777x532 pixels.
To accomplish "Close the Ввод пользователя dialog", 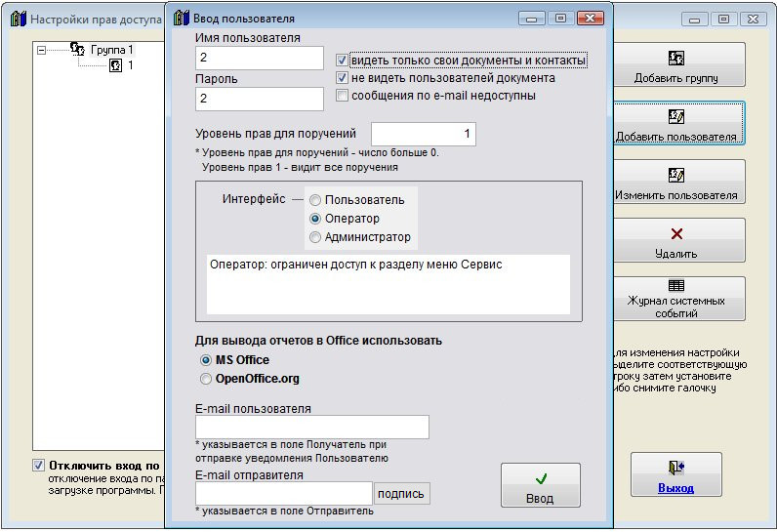I will click(591, 19).
